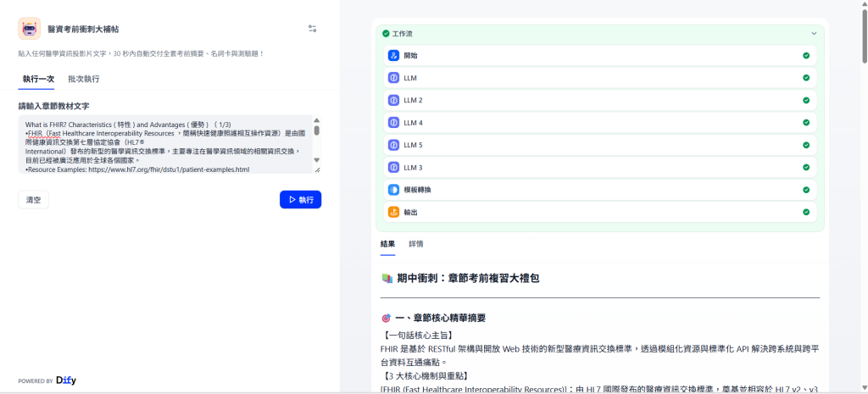Select the 開始 start node icon
Image resolution: width=868 pixels, height=394 pixels.
coord(393,56)
